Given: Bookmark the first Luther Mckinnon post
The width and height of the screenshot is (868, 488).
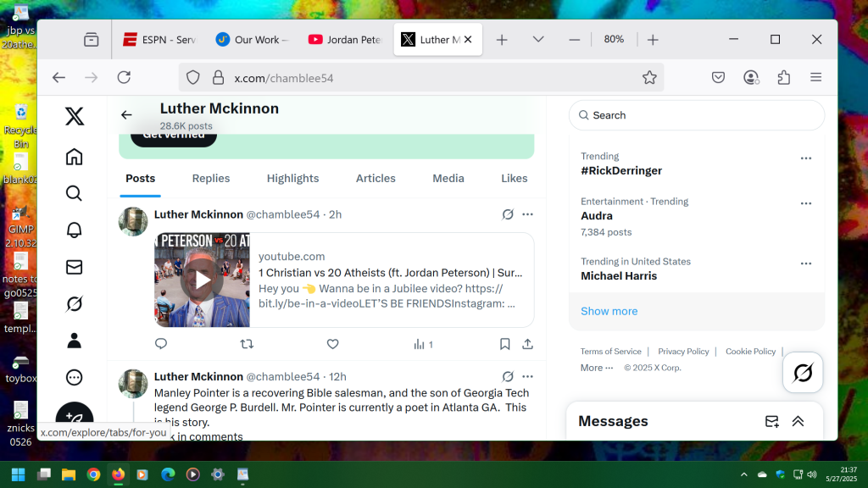Looking at the screenshot, I should (x=504, y=344).
